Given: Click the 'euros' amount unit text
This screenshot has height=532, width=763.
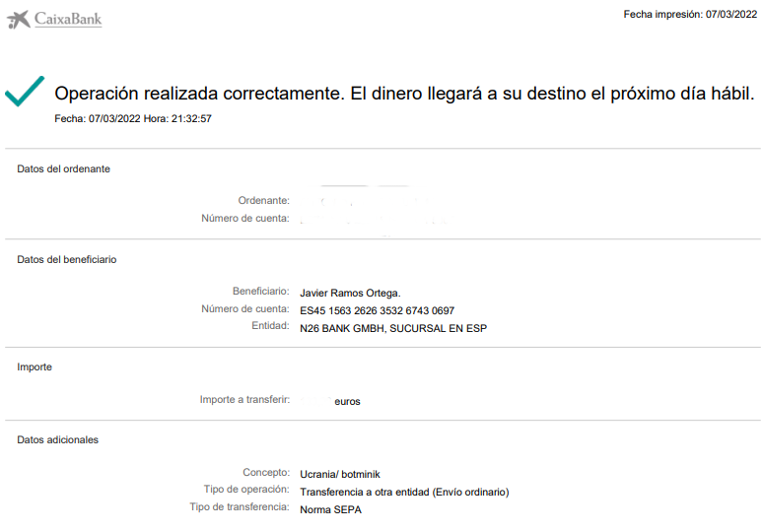Looking at the screenshot, I should [347, 402].
